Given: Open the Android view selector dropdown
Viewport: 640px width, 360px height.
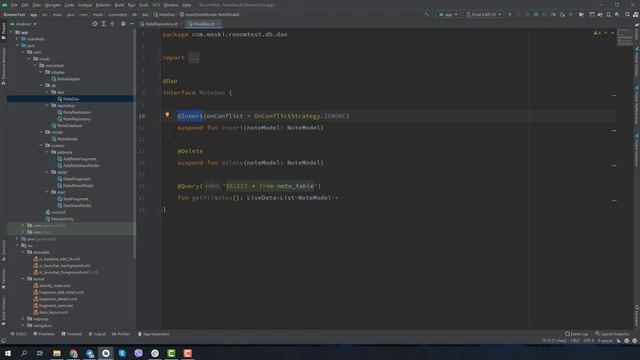Looking at the screenshot, I should click(x=24, y=24).
